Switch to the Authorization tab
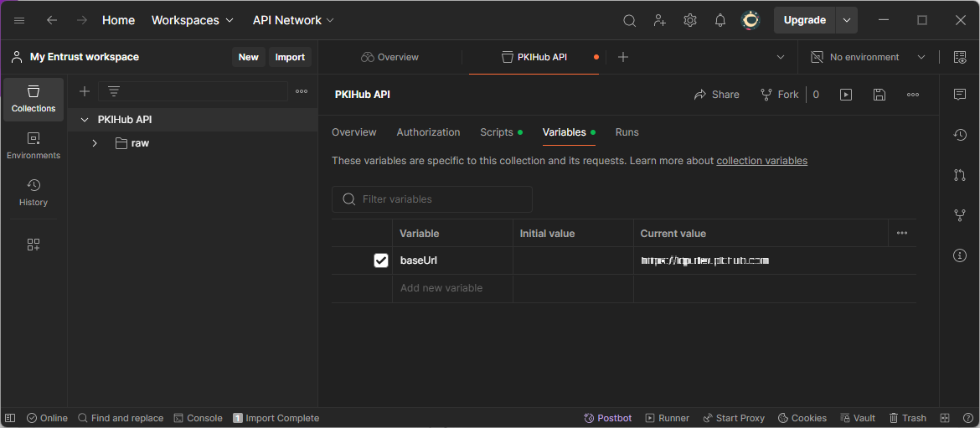The height and width of the screenshot is (428, 980). 428,132
